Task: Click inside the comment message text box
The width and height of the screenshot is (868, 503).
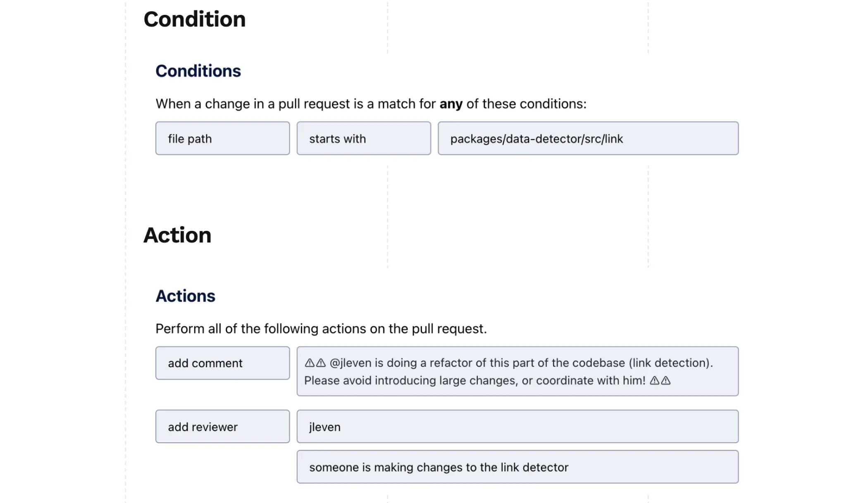Action: click(517, 371)
